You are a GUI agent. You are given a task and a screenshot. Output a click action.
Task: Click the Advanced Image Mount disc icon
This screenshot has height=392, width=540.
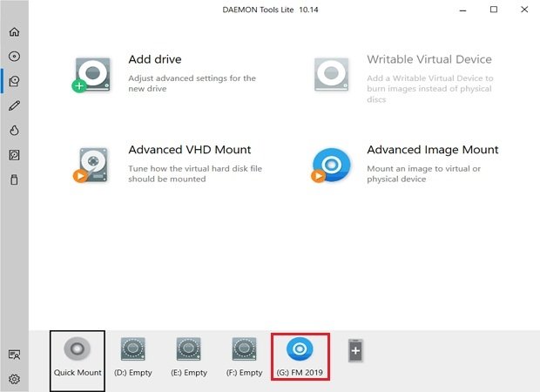(x=331, y=165)
